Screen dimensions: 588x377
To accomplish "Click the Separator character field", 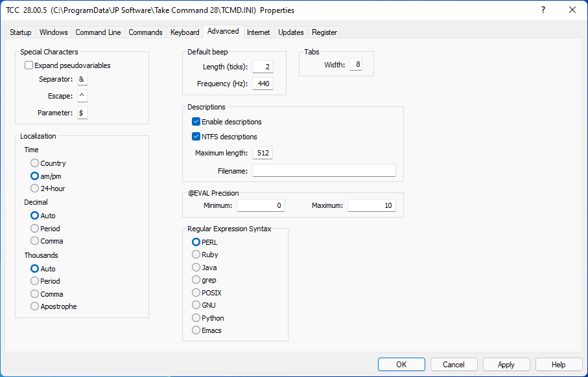I will point(82,79).
